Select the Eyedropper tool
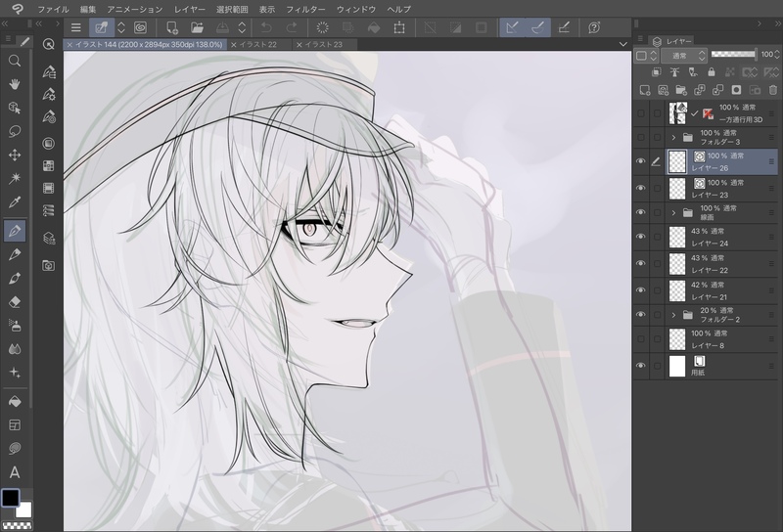783x532 pixels. point(15,202)
